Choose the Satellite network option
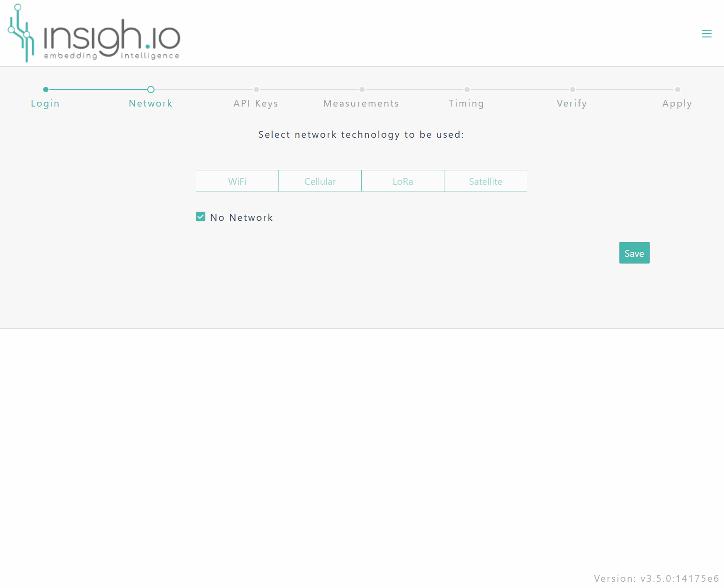This screenshot has width=724, height=588. 486,181
